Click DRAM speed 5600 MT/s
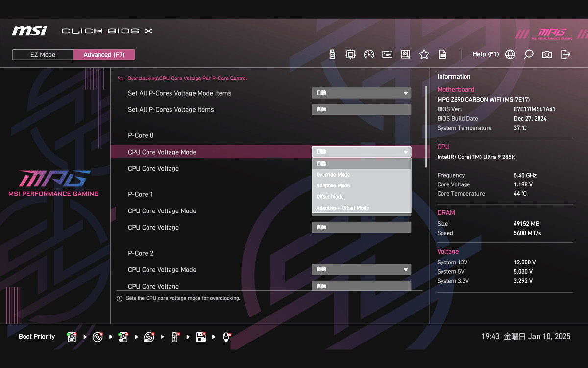 527,233
